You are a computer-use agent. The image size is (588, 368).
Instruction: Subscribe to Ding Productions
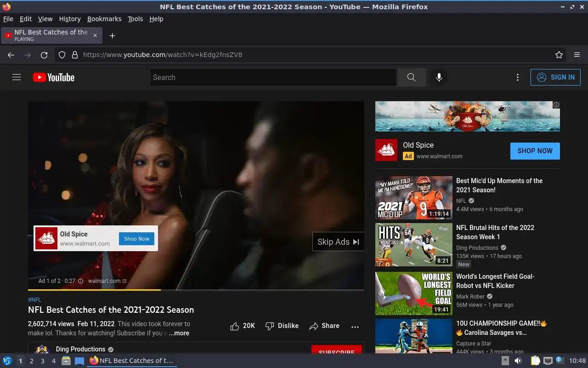point(336,350)
